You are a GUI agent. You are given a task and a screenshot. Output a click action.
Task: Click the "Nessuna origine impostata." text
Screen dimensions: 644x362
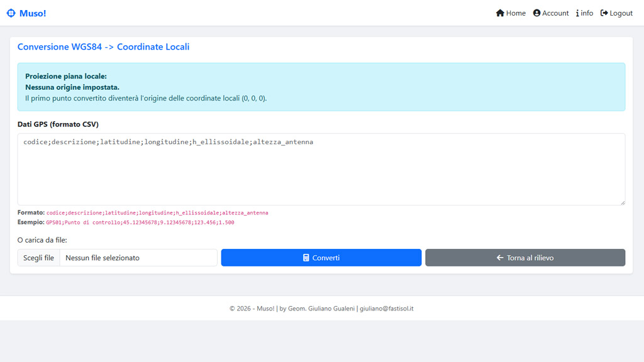[x=72, y=87]
